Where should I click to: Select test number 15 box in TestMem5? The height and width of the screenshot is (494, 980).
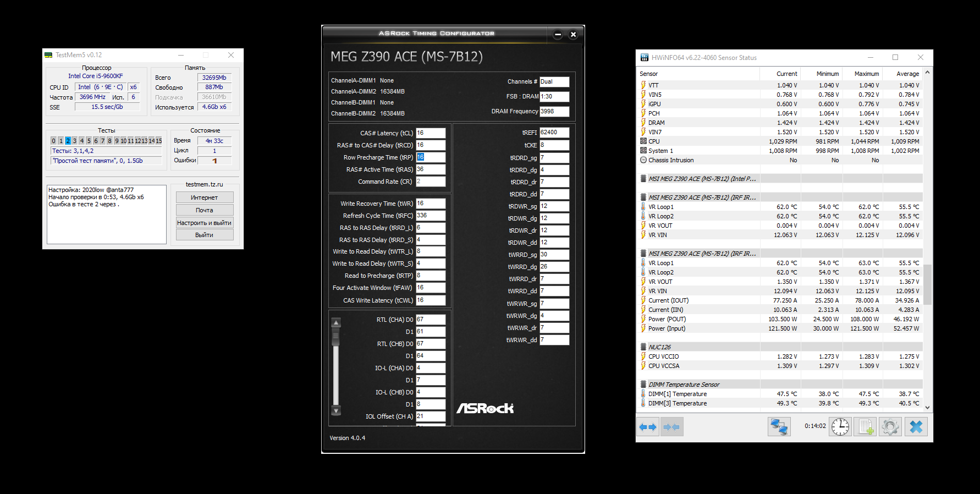click(x=158, y=141)
